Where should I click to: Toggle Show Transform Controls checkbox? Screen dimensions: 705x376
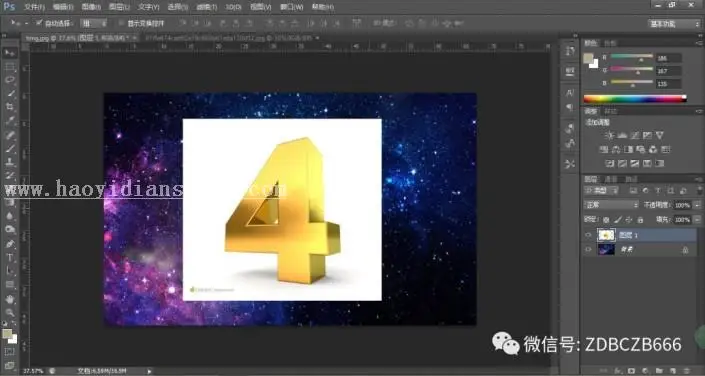[x=121, y=23]
